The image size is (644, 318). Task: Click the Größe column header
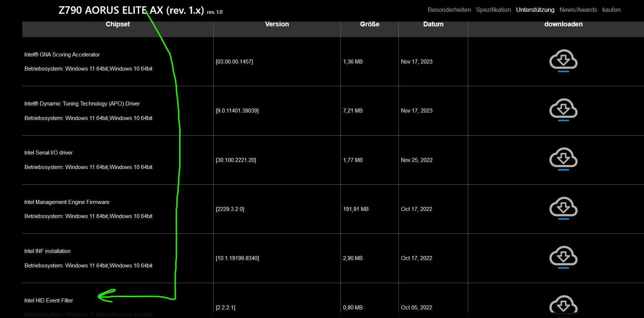[x=369, y=24]
